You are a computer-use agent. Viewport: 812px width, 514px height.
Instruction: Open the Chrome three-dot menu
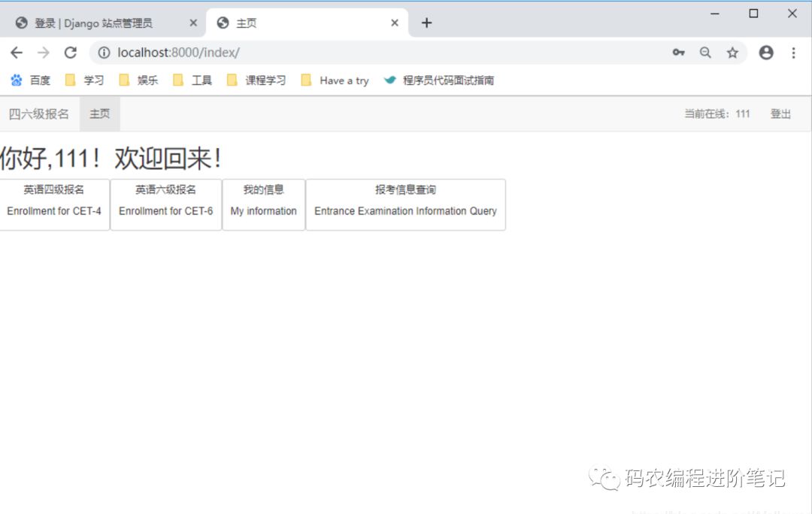(x=793, y=53)
